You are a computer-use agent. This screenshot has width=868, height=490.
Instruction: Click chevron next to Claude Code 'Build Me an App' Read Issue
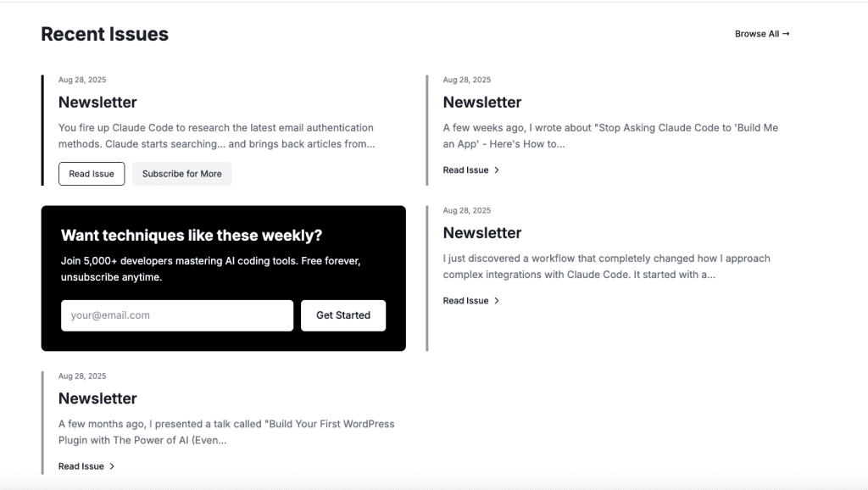[497, 170]
